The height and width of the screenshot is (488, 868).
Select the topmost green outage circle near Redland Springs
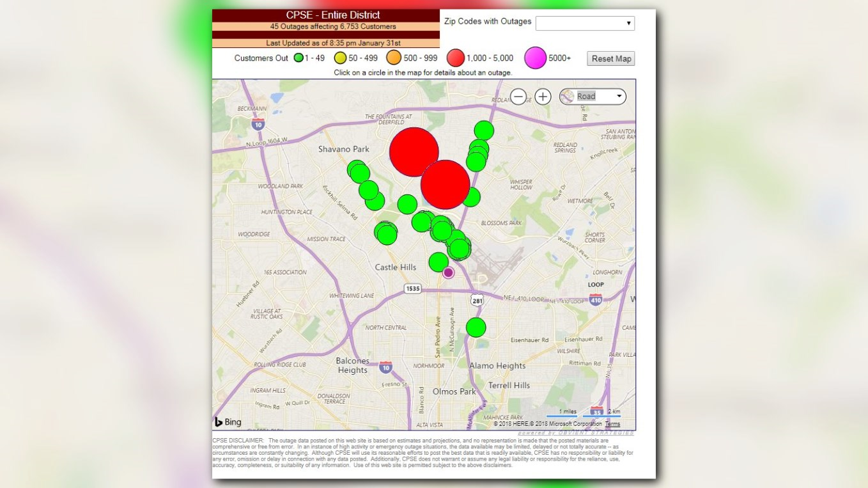pos(484,130)
